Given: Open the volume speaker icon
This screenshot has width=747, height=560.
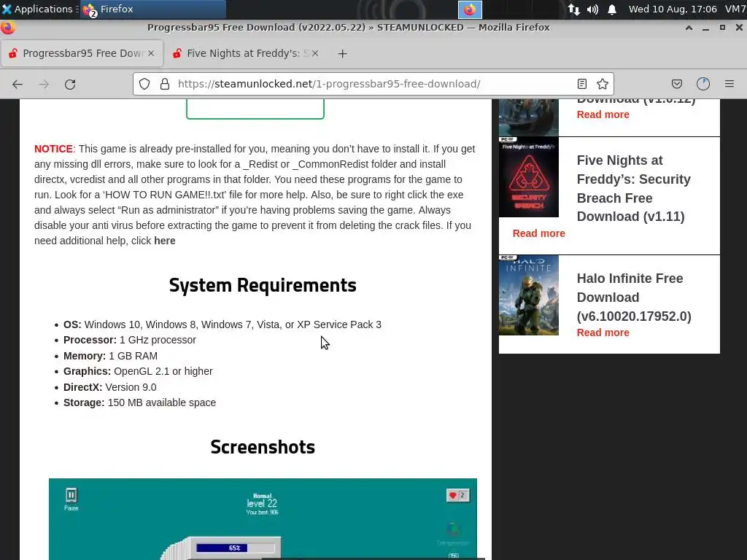Looking at the screenshot, I should pos(592,9).
